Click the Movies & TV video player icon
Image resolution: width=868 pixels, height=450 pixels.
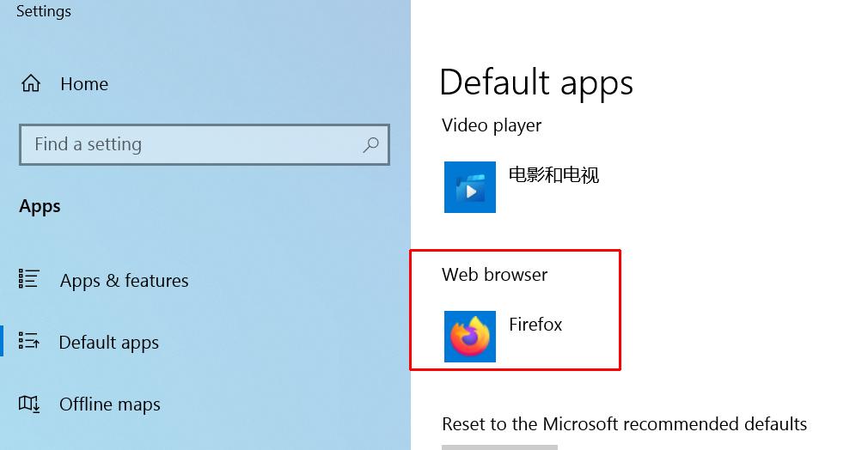point(470,187)
